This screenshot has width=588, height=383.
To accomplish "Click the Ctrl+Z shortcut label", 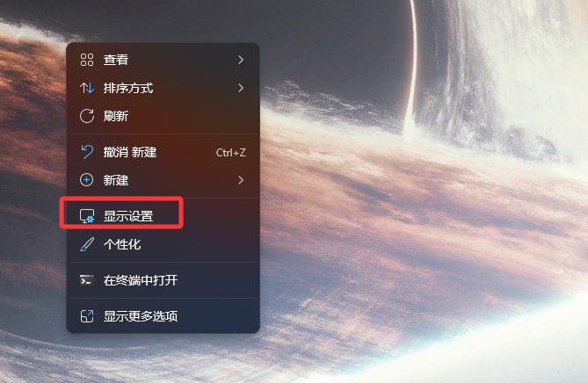I will coord(231,153).
